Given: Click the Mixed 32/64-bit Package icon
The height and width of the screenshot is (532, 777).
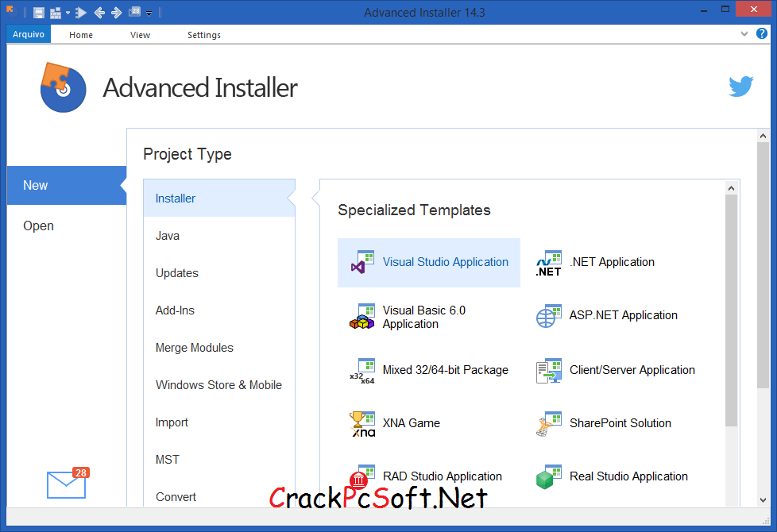Looking at the screenshot, I should tap(362, 371).
